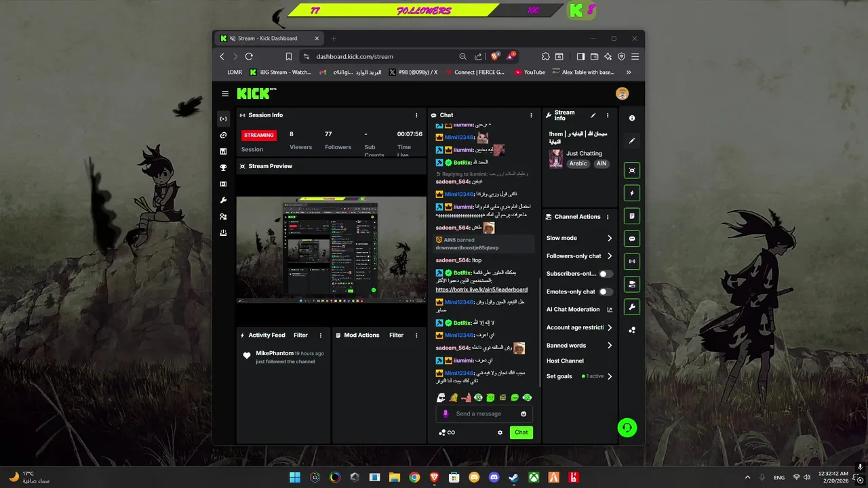Click the wrench icon in the right rail
Viewport: 868px width, 488px height.
click(632, 307)
